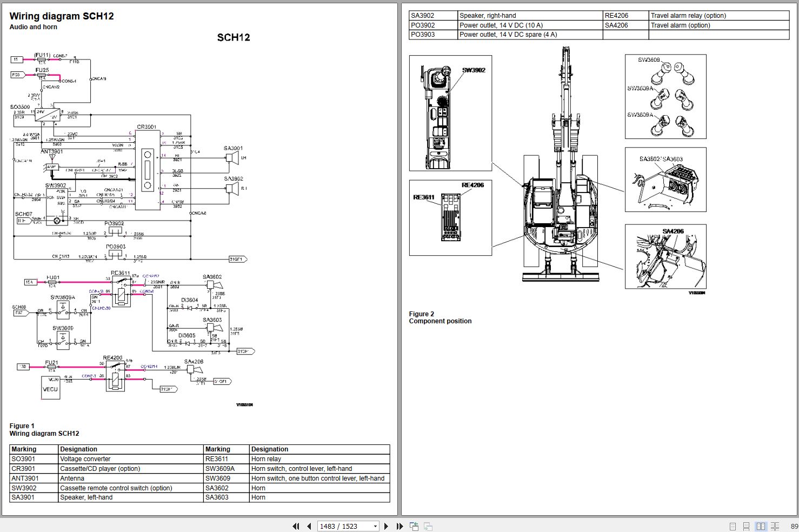The image size is (799, 532).
Task: Advance to the next page
Action: coord(386,526)
